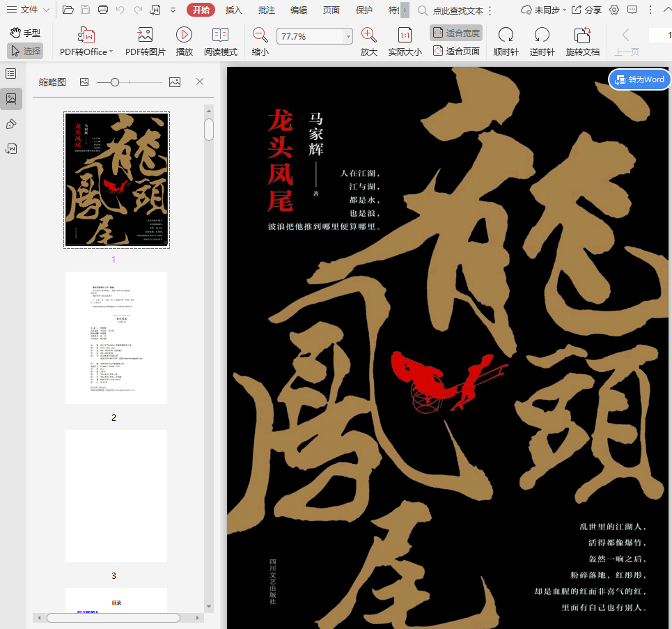Toggle 适合页面 fit page
Viewport: 672px width, 629px height.
coord(456,51)
